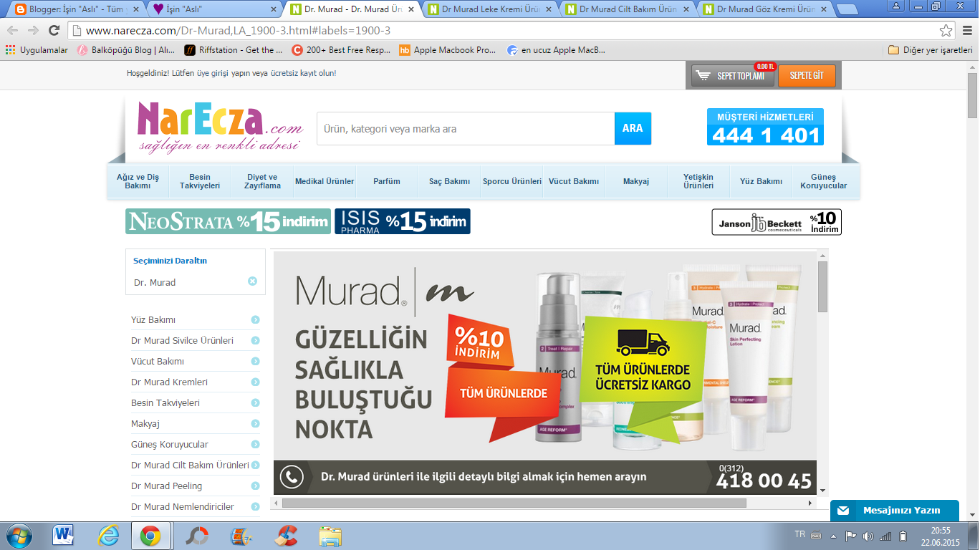Click ISIS Pharma %15 indirim banner
Screen dimensions: 980x550
pos(403,221)
